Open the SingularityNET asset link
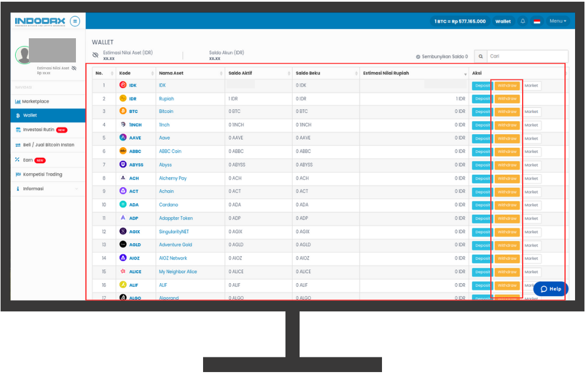Image resolution: width=588 pixels, height=375 pixels. tap(174, 232)
